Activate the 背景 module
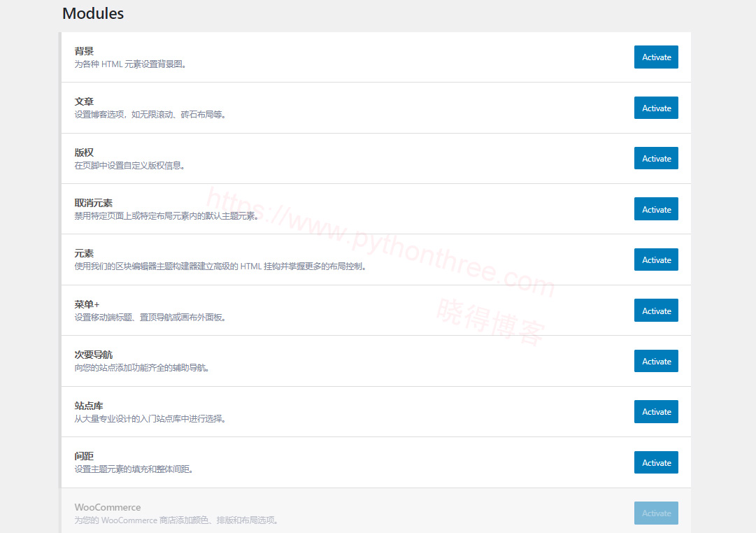Screen dimensions: 756x533 656,57
